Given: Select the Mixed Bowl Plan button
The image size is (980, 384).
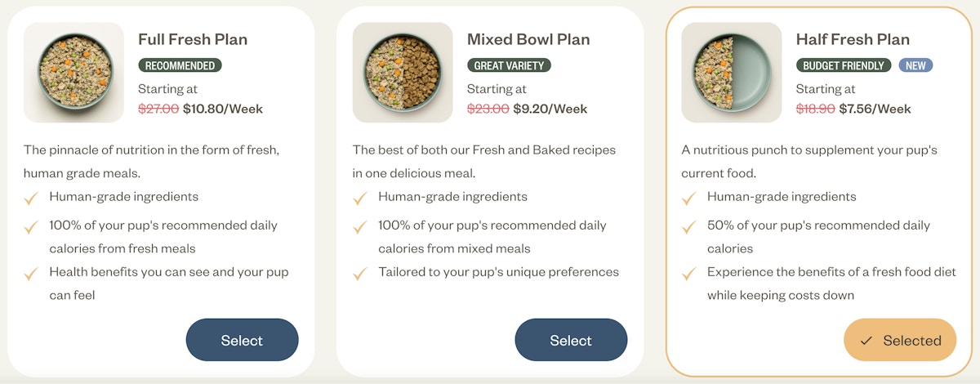Looking at the screenshot, I should pos(571,340).
